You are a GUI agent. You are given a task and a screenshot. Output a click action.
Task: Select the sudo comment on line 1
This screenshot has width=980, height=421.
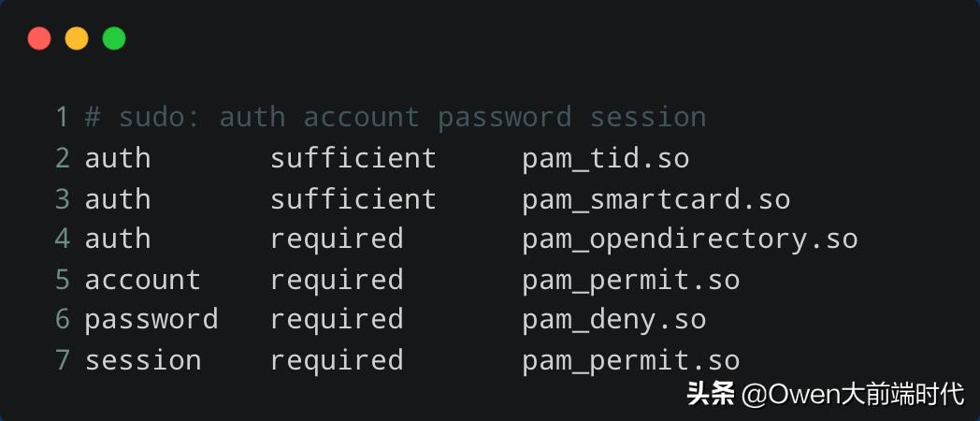[x=396, y=118]
